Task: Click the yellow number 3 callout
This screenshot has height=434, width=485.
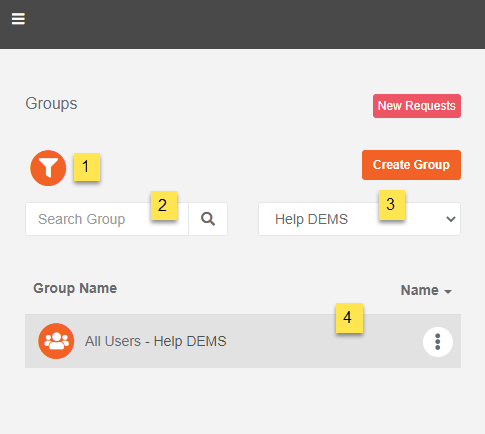Action: click(x=392, y=205)
